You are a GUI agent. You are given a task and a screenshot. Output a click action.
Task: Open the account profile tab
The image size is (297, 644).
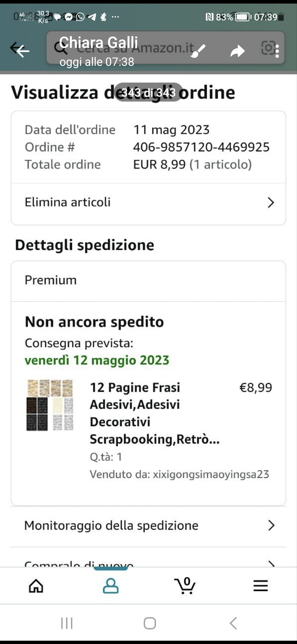(111, 585)
